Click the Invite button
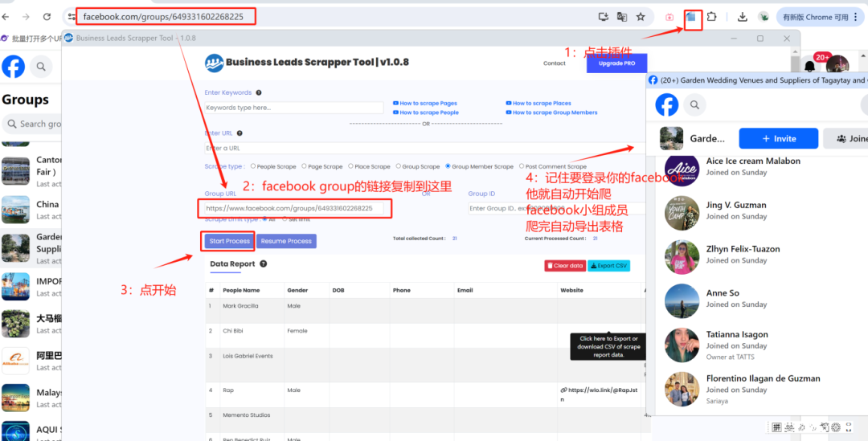This screenshot has width=868, height=441. coord(778,138)
